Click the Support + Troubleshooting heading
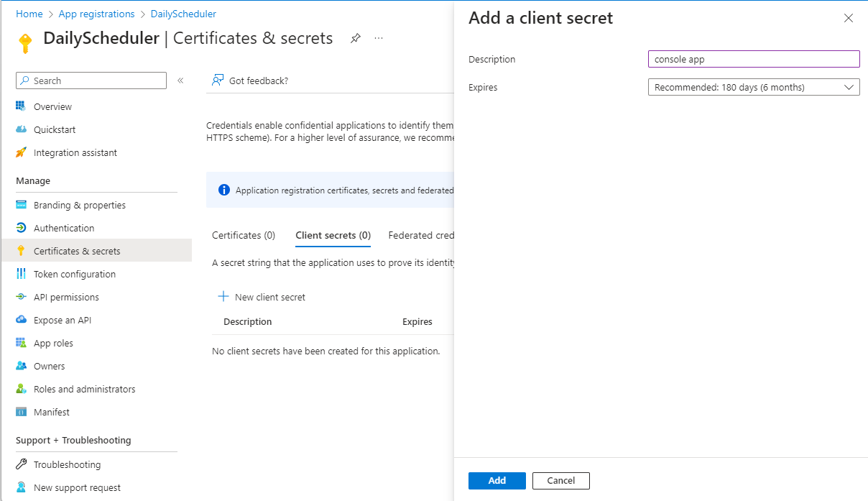The height and width of the screenshot is (501, 868). pyautogui.click(x=73, y=440)
